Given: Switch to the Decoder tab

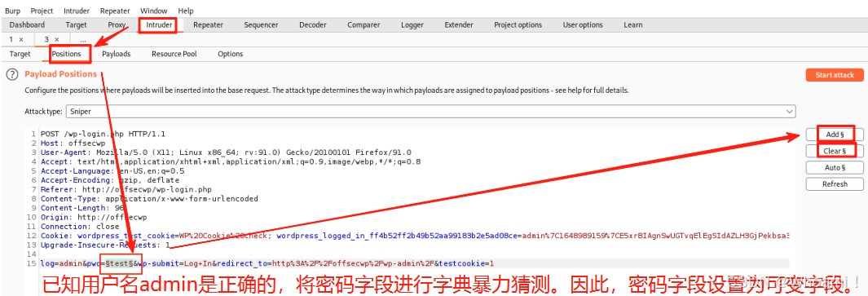Looking at the screenshot, I should [x=313, y=25].
